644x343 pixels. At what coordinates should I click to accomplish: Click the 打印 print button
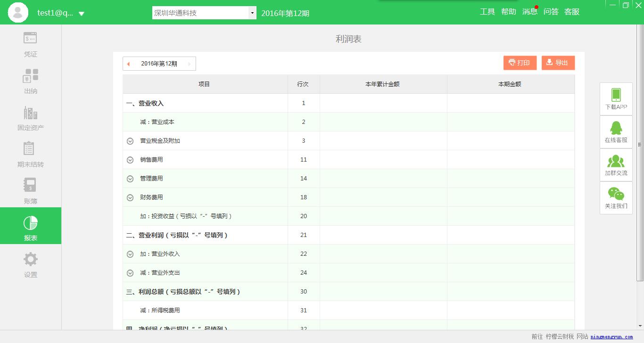520,63
